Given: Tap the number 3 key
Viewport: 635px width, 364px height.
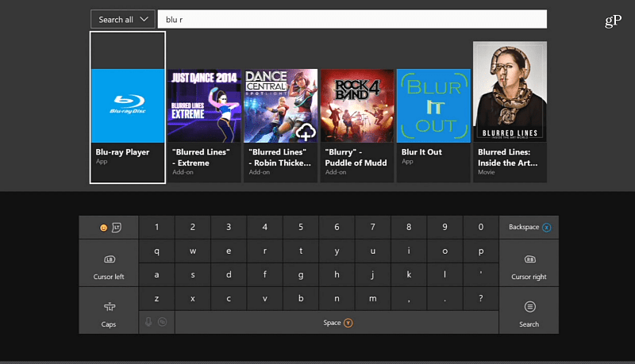Looking at the screenshot, I should tap(229, 228).
